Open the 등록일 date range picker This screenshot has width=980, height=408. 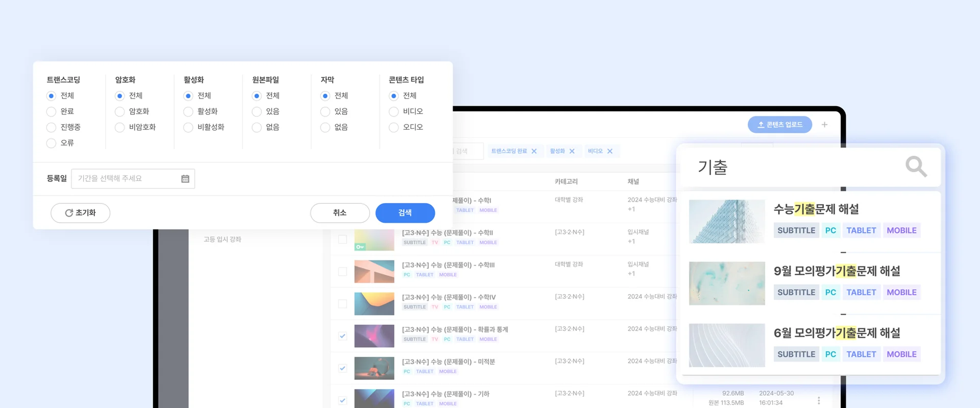[128, 179]
